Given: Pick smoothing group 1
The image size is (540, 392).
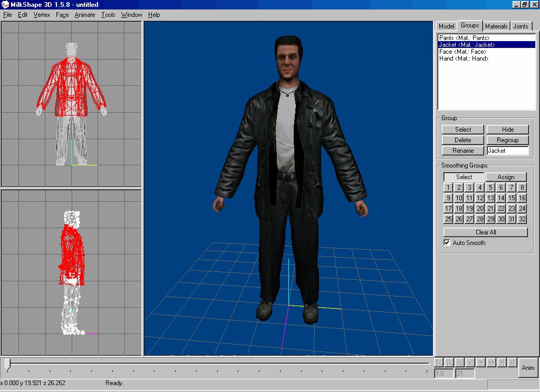Looking at the screenshot, I should pyautogui.click(x=448, y=188).
